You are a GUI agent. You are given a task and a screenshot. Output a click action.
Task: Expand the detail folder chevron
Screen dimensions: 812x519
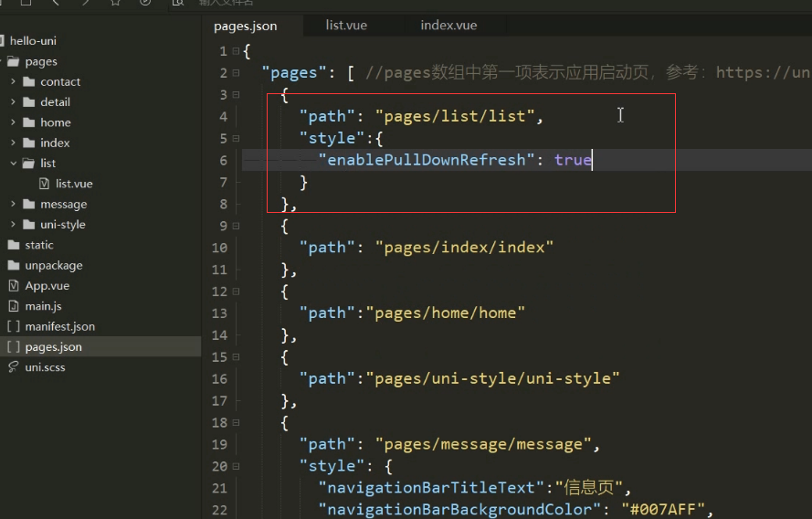(x=13, y=102)
